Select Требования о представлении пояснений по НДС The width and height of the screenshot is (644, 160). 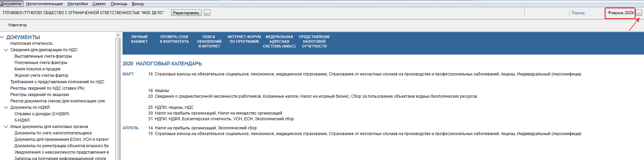(57, 82)
